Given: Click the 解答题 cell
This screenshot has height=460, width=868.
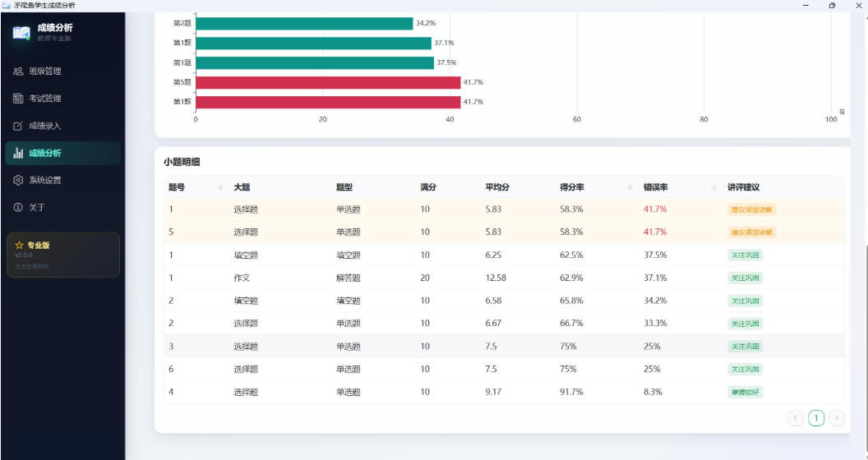Looking at the screenshot, I should [349, 278].
